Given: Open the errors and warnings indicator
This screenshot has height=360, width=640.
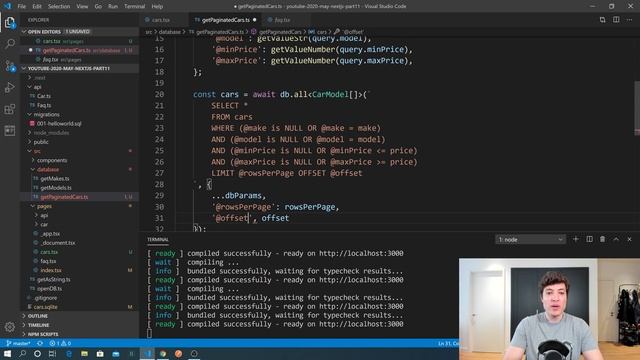Looking at the screenshot, I should (60, 343).
